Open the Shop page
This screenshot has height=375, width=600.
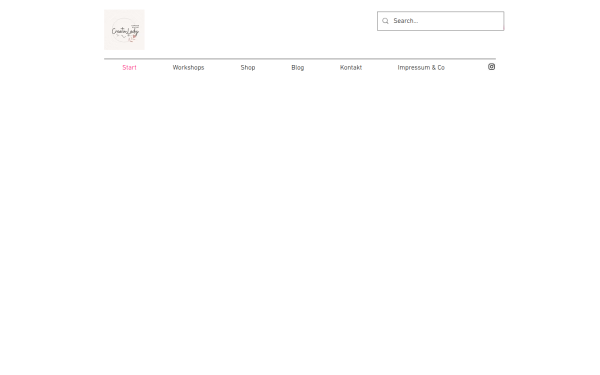coord(248,68)
